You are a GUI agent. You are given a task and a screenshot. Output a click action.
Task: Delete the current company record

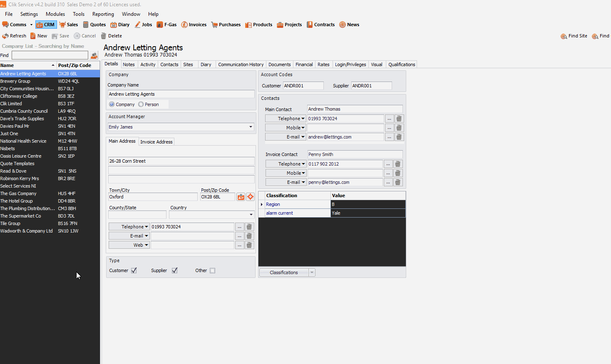tap(112, 36)
